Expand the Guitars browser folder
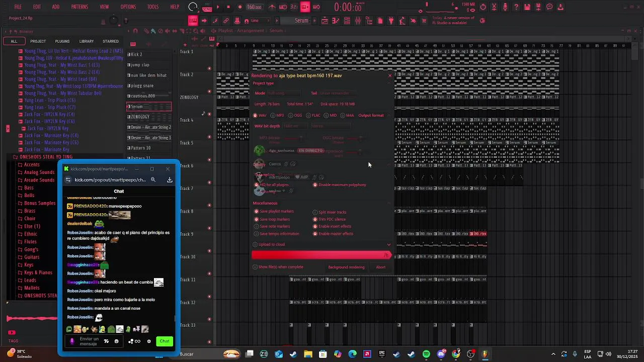Screen dimensions: 644x362 point(32,257)
